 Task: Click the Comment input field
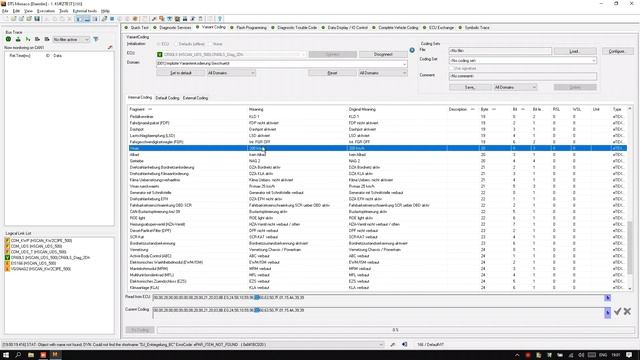[522, 76]
